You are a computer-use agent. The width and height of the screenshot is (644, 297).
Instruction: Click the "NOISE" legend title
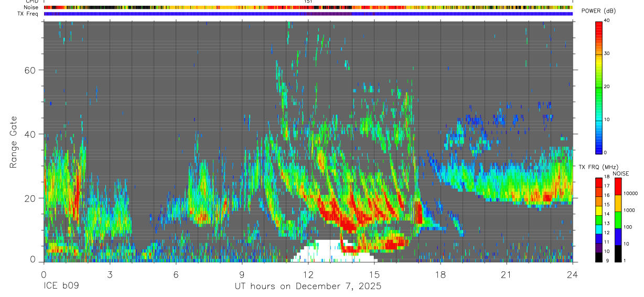[x=620, y=173]
